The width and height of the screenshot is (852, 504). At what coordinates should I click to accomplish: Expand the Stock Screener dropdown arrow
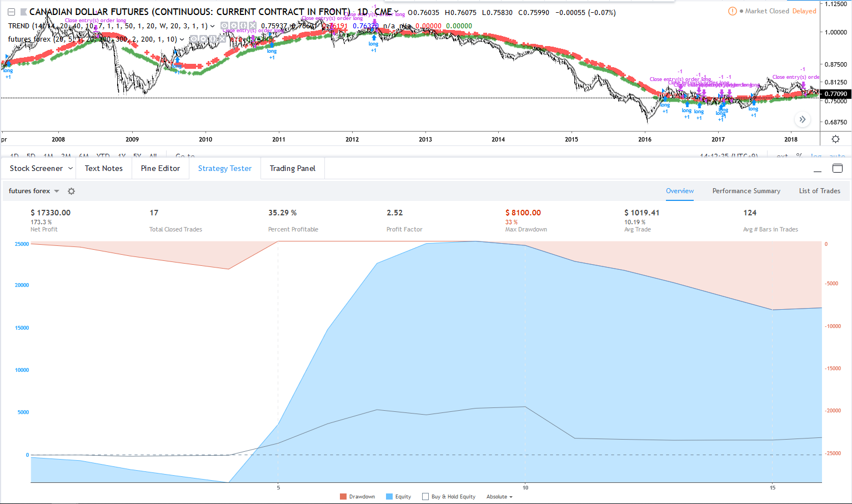pyautogui.click(x=71, y=168)
